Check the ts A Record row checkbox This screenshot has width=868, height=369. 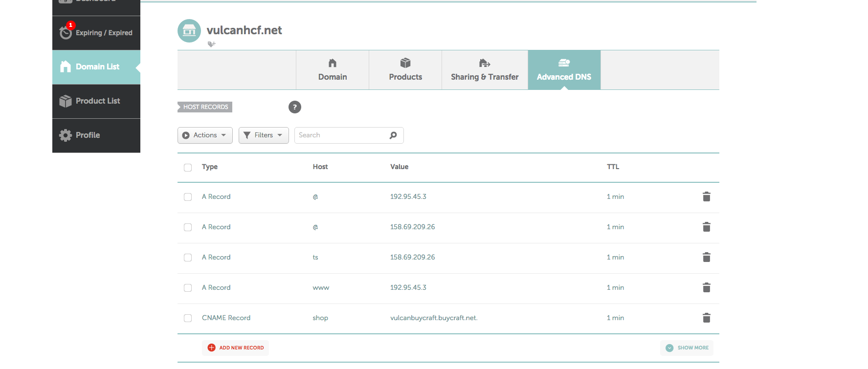tap(188, 258)
